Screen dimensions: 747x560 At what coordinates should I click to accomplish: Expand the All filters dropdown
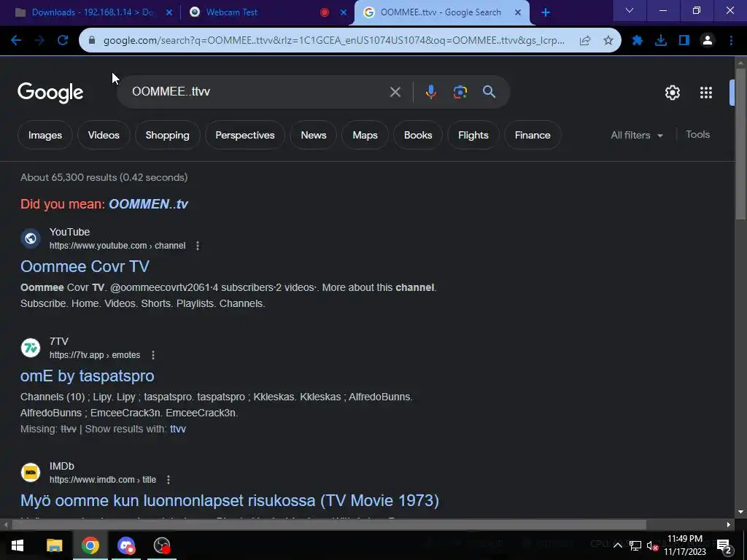637,135
